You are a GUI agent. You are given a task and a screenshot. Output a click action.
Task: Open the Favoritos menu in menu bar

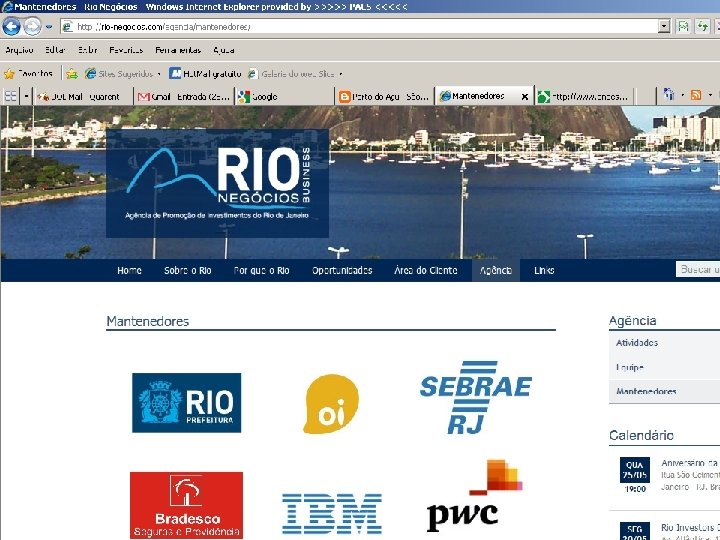126,50
